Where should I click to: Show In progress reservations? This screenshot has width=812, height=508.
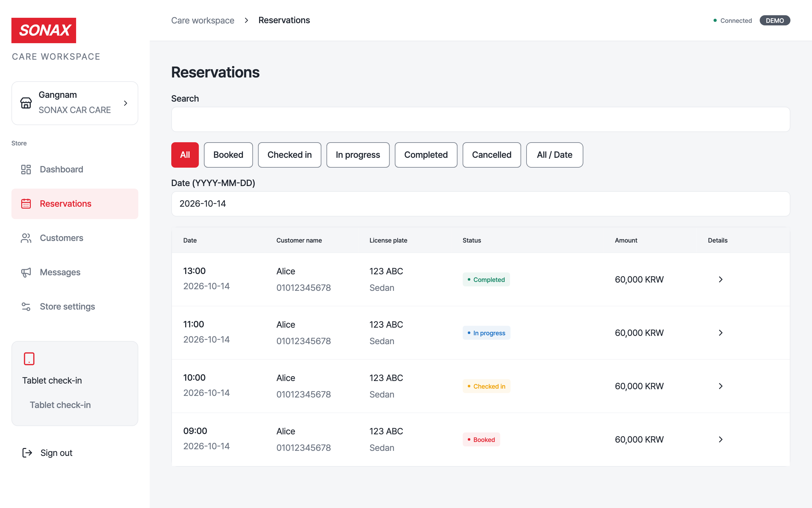[358, 155]
